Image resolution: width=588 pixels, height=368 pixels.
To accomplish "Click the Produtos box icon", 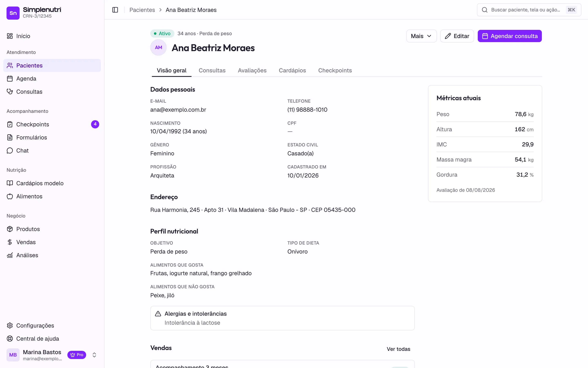I will point(10,229).
